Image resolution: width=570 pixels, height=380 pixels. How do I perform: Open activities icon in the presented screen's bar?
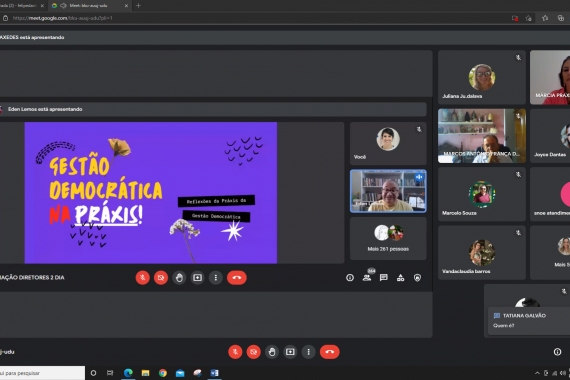400,278
